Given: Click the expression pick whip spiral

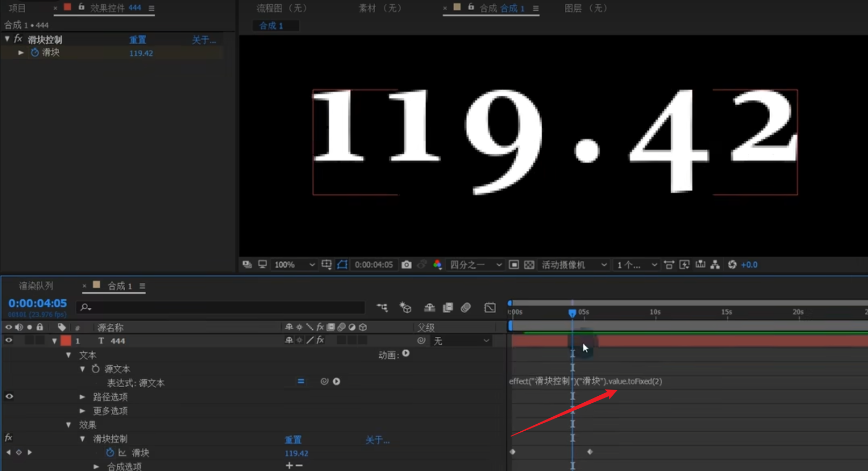Looking at the screenshot, I should tap(324, 381).
